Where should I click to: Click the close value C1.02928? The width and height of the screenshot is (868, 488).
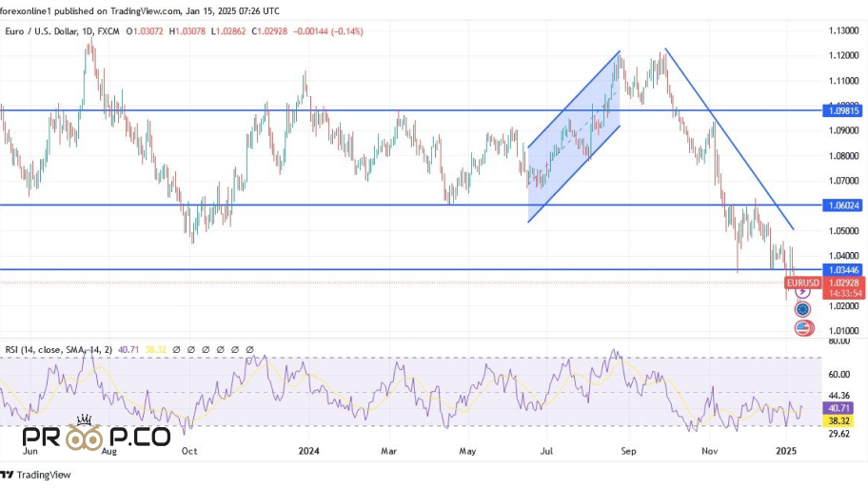point(269,31)
